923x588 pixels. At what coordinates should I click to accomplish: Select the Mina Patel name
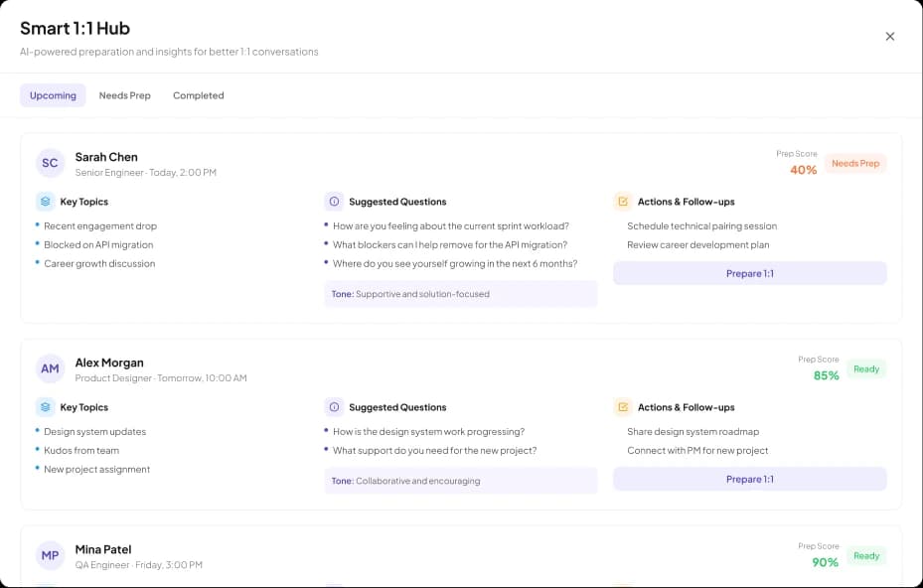click(103, 549)
